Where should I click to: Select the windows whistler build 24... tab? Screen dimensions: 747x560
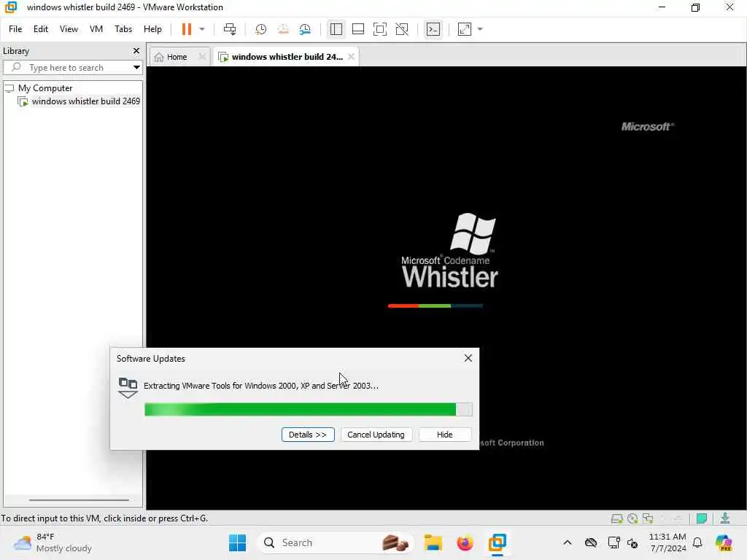[287, 57]
